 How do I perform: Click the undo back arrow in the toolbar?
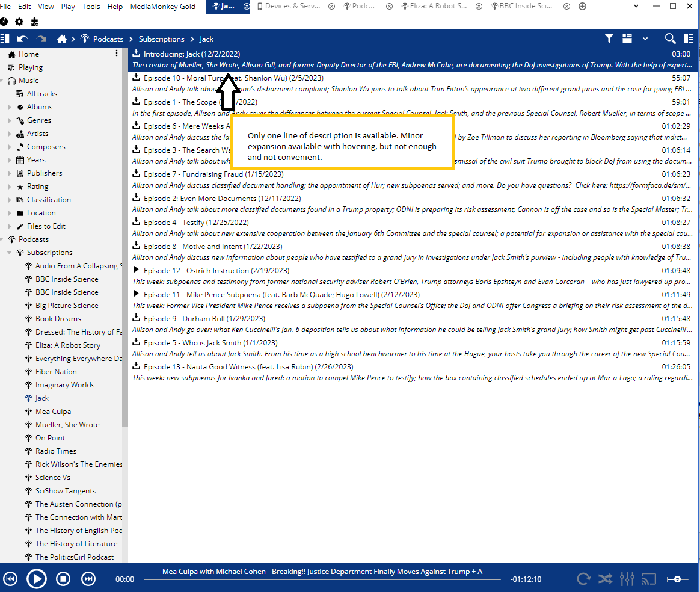tap(22, 39)
